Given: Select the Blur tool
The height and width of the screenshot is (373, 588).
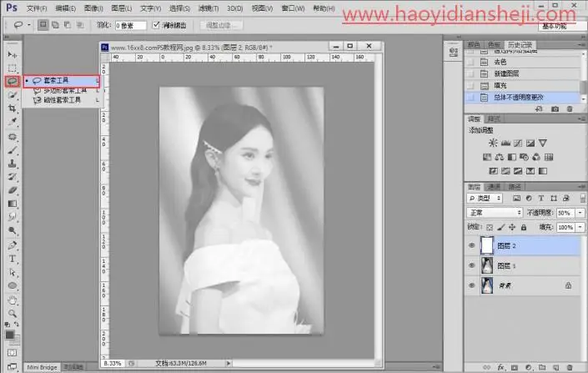Looking at the screenshot, I should click(12, 217).
